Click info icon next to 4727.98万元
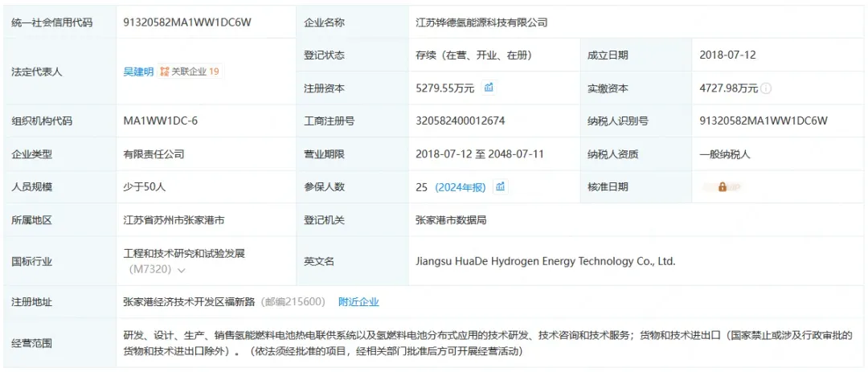868x372 pixels. click(x=766, y=88)
